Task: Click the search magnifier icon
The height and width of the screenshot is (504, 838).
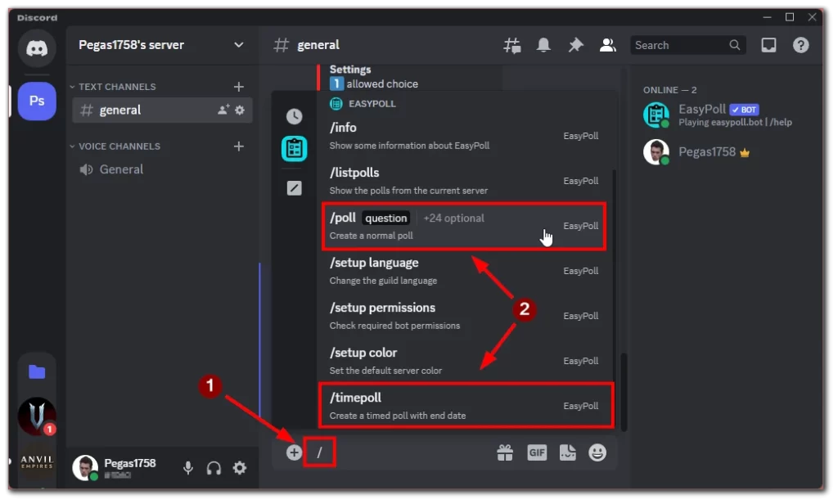Action: pos(735,45)
